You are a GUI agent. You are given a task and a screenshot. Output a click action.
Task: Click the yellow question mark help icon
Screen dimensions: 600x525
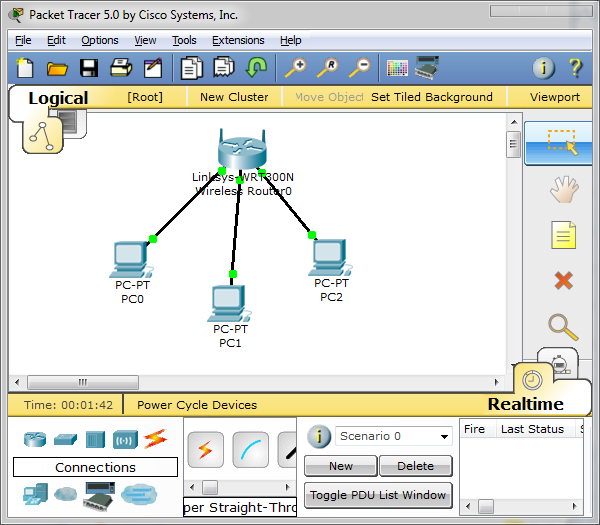(x=576, y=68)
